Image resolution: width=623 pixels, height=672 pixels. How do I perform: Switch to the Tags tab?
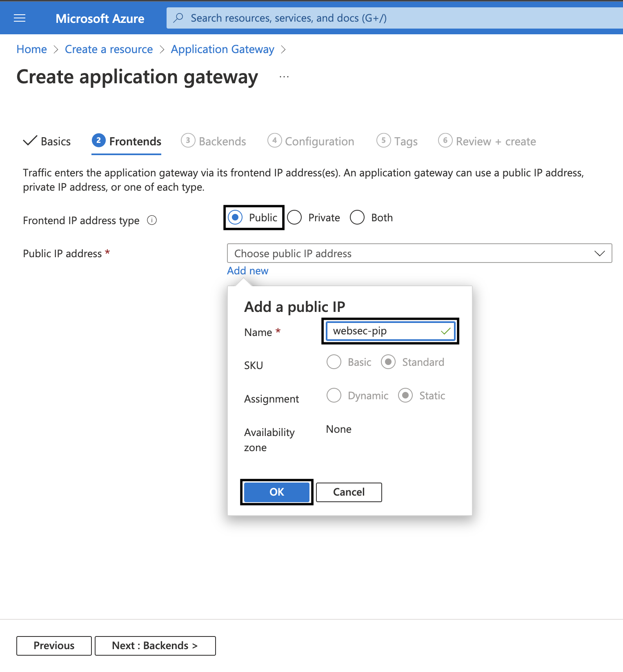click(x=405, y=142)
